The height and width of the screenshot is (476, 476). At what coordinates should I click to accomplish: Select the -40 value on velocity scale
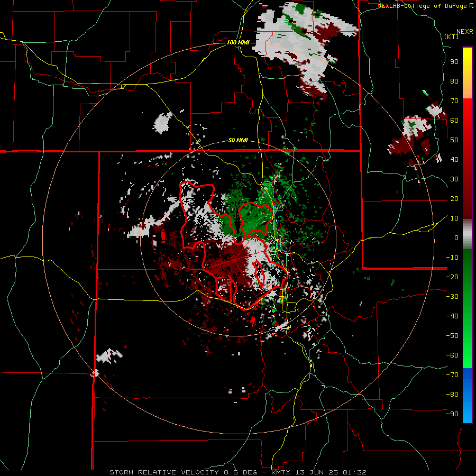click(452, 316)
